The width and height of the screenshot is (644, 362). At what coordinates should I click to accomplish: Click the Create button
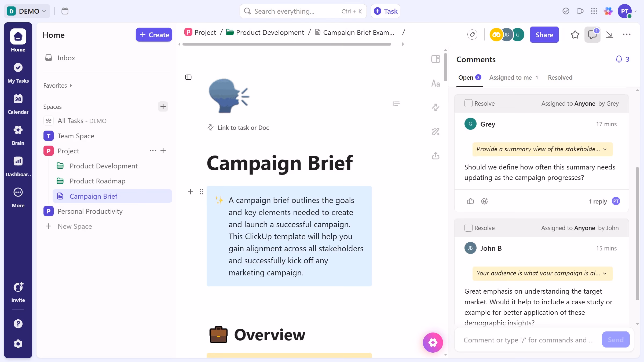(154, 35)
